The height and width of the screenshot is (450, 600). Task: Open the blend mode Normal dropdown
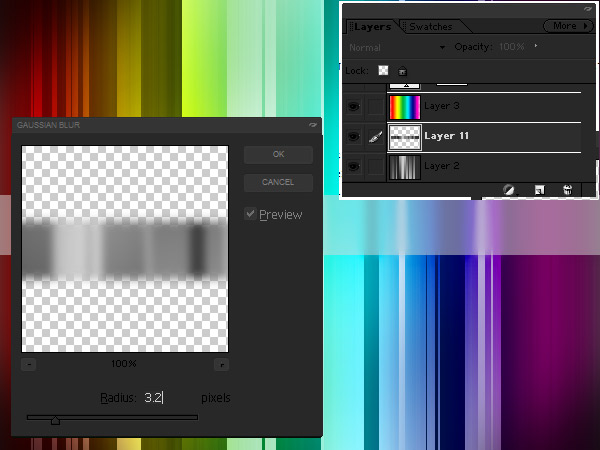pos(396,47)
